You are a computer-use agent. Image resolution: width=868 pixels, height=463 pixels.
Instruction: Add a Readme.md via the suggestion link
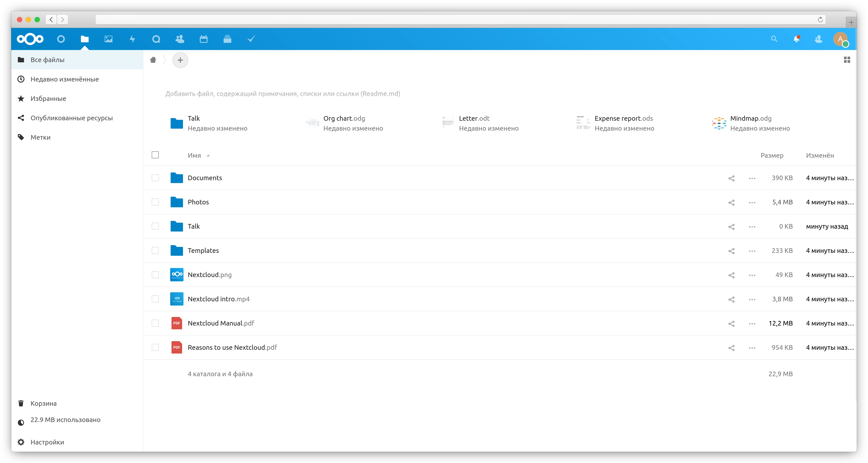[x=283, y=94]
